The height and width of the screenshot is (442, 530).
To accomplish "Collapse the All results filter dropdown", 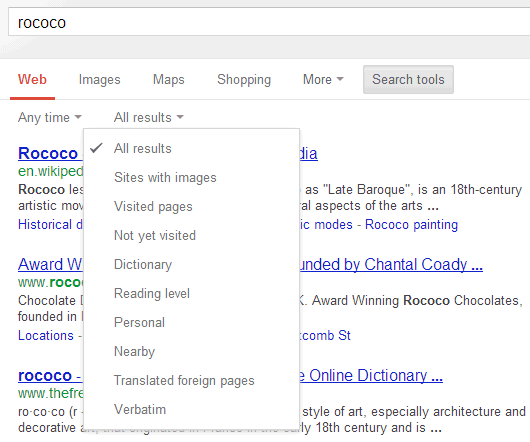I will click(x=148, y=118).
